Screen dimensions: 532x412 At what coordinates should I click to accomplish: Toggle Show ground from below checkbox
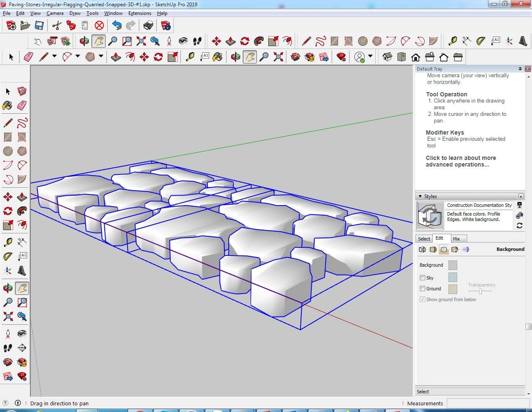coord(422,299)
